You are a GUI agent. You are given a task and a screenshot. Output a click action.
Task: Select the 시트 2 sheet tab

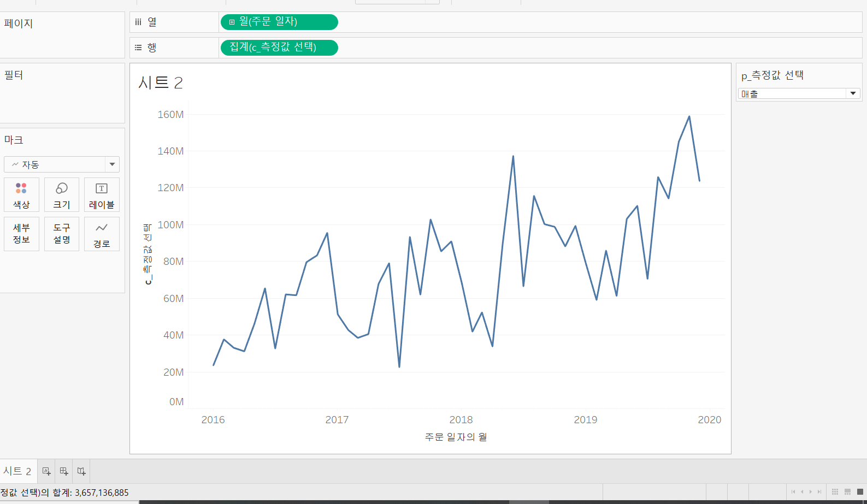pos(17,471)
